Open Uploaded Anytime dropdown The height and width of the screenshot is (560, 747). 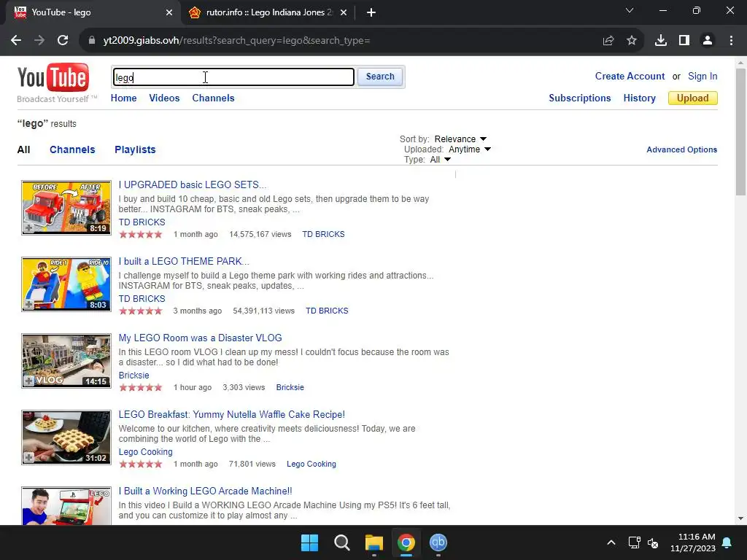point(470,149)
